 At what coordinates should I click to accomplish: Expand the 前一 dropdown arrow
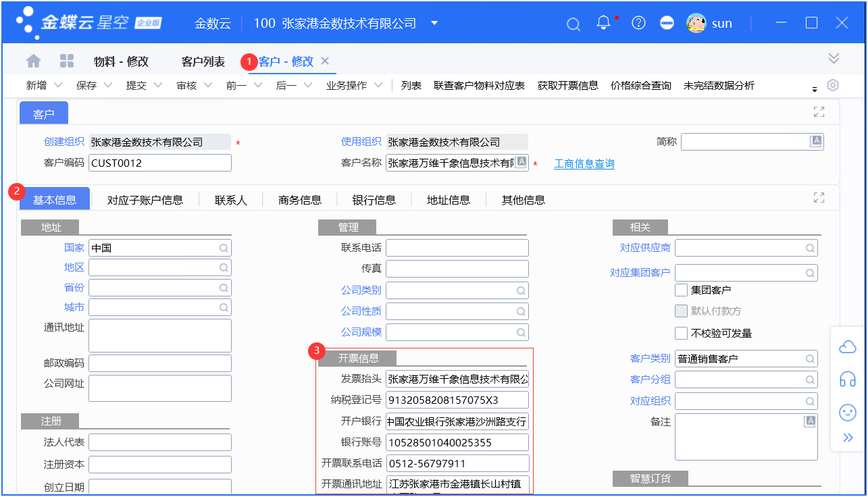coord(257,85)
